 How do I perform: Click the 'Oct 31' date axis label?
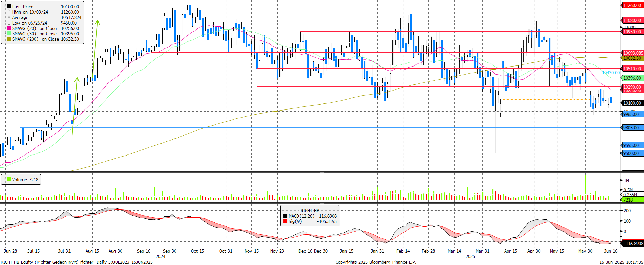[226, 251]
